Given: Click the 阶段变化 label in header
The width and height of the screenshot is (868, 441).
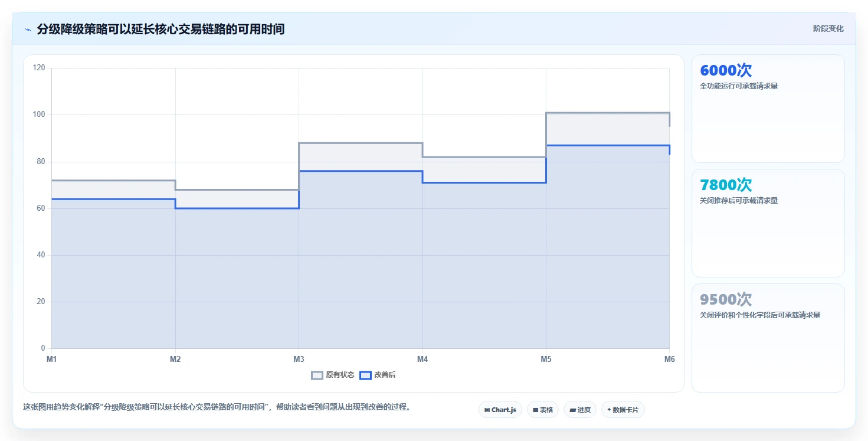Looking at the screenshot, I should (828, 28).
